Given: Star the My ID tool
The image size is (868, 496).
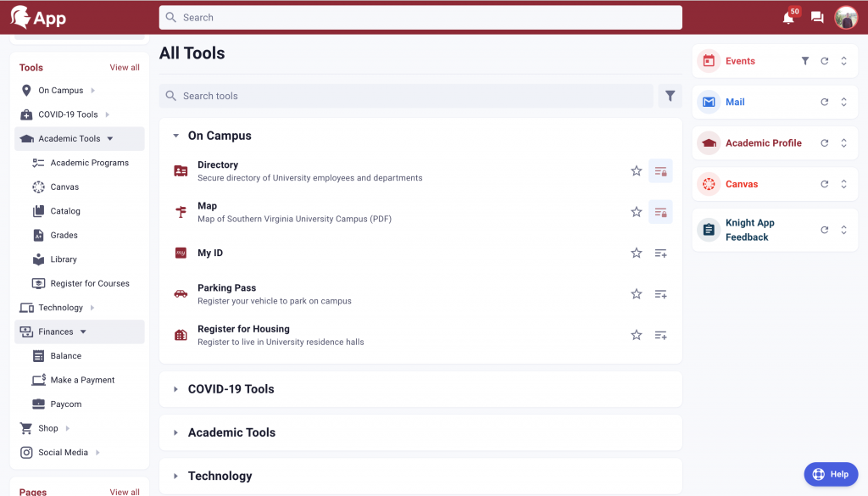Looking at the screenshot, I should [x=636, y=253].
